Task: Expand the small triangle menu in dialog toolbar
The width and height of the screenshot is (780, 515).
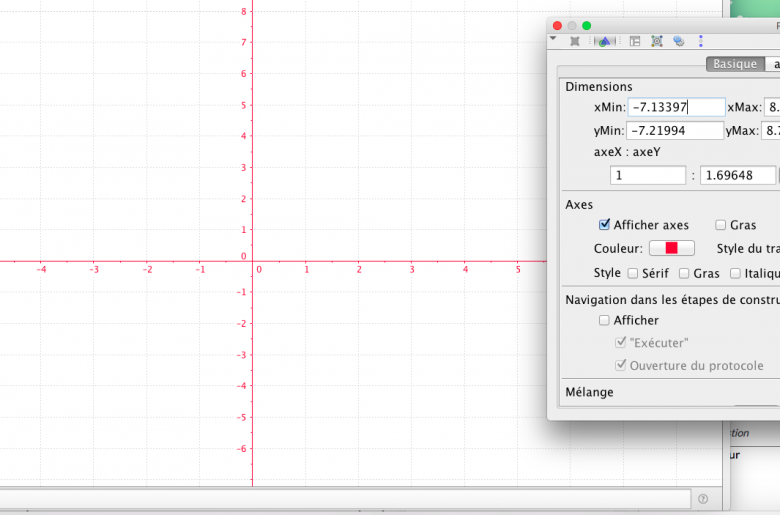Action: (x=554, y=40)
